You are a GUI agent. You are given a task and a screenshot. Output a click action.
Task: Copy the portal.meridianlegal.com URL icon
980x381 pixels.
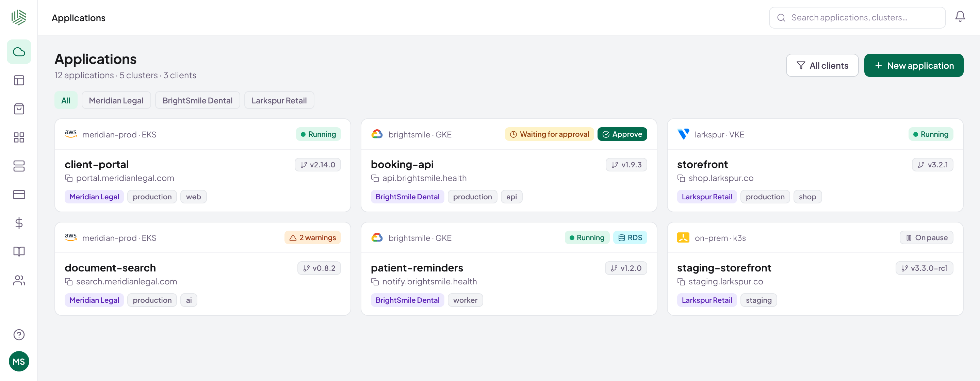68,178
